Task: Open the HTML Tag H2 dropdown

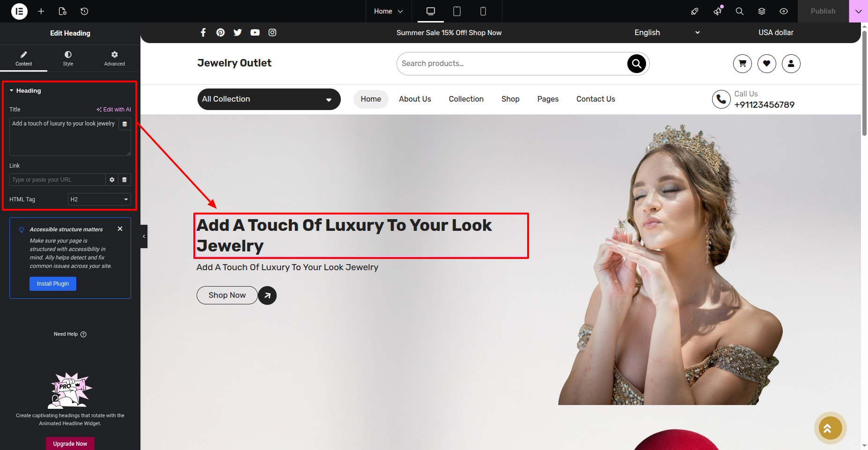Action: coord(99,199)
